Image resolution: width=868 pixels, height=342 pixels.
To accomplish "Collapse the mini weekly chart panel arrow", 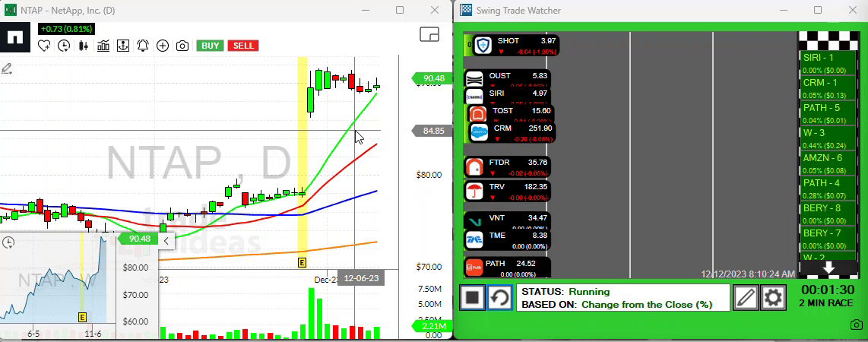I will pos(166,240).
